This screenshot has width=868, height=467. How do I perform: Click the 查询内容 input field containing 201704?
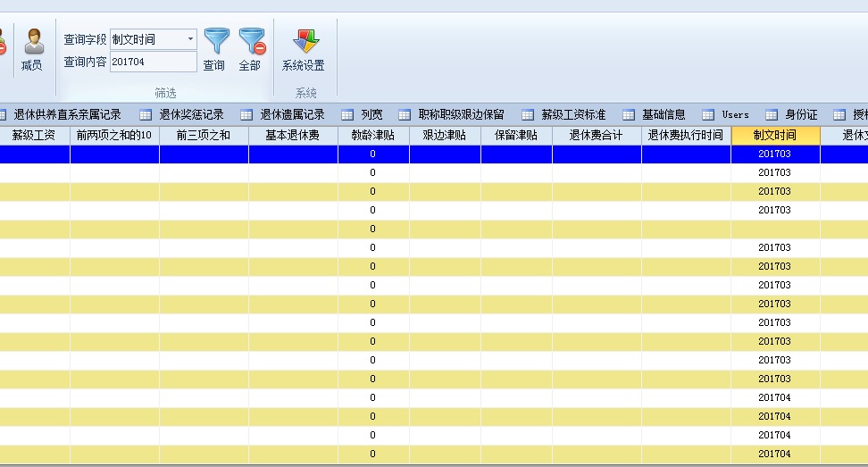[153, 62]
